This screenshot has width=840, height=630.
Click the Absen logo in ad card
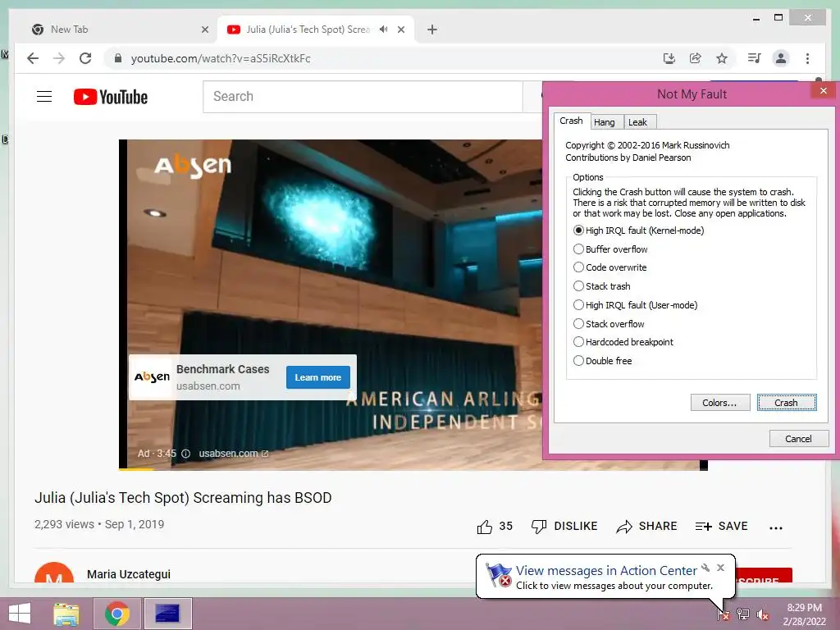coord(152,377)
